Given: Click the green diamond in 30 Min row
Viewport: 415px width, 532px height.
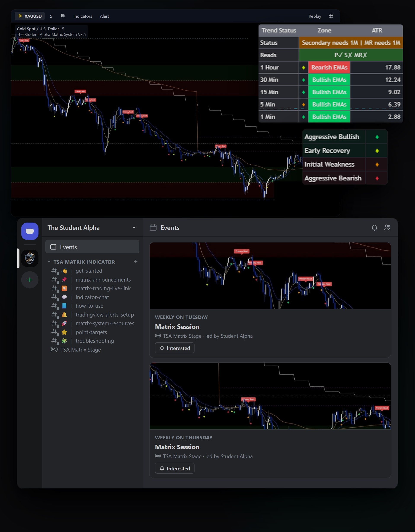Looking at the screenshot, I should point(303,80).
